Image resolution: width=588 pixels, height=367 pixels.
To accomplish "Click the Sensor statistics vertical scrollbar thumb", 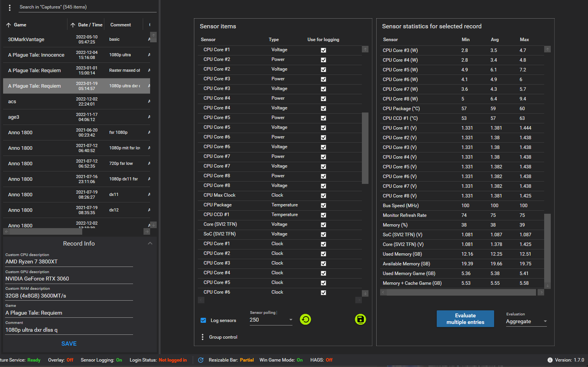I will (547, 248).
